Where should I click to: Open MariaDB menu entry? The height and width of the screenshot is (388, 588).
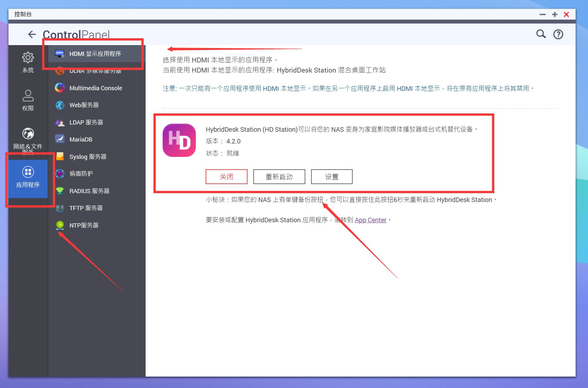pyautogui.click(x=97, y=139)
